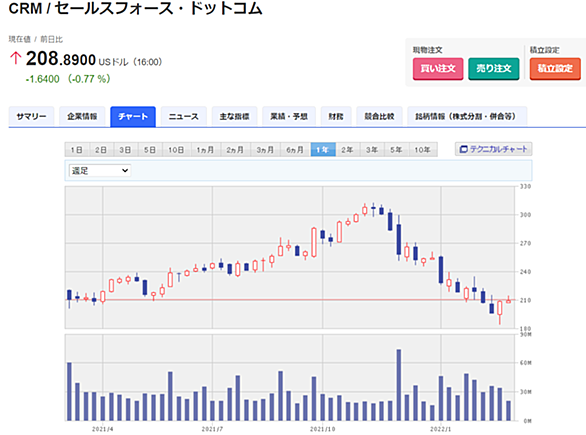The height and width of the screenshot is (435, 586).
Task: Open the 主な指標 tab
Action: click(234, 117)
